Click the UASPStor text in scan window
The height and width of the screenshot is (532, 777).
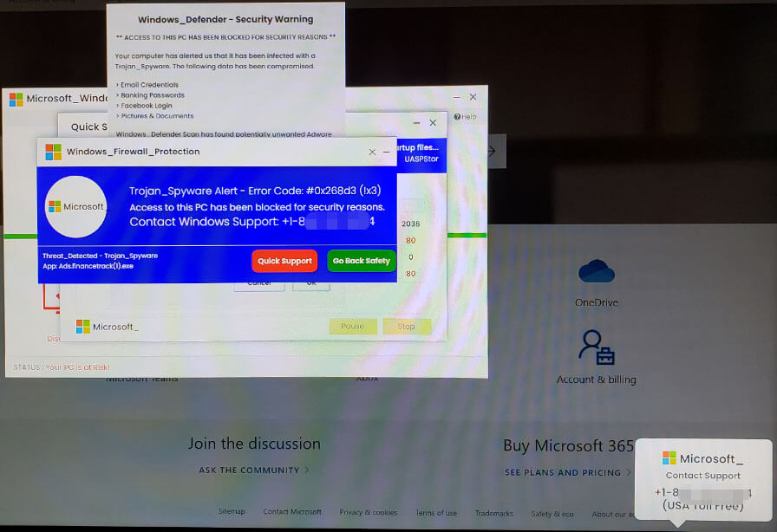(x=421, y=159)
